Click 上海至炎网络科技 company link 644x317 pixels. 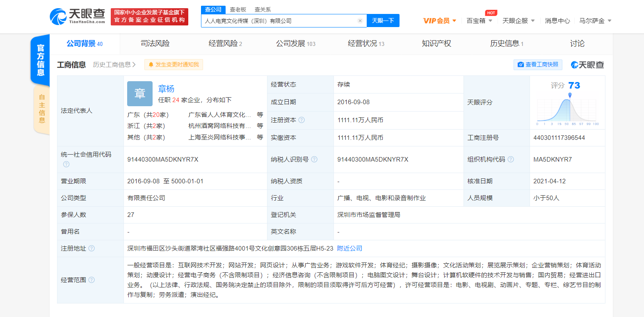[219, 137]
